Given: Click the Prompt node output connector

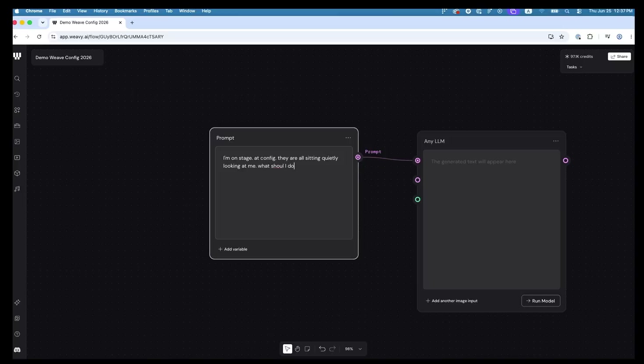Looking at the screenshot, I should 358,157.
